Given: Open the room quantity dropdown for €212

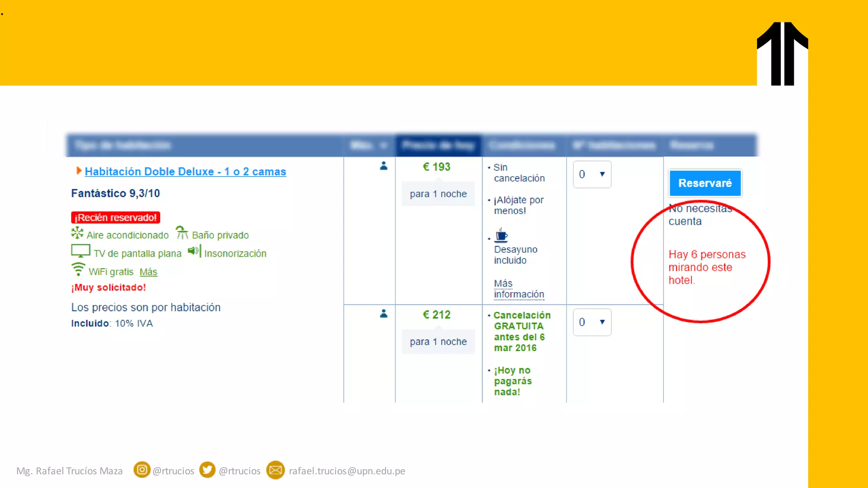Looking at the screenshot, I should 592,322.
